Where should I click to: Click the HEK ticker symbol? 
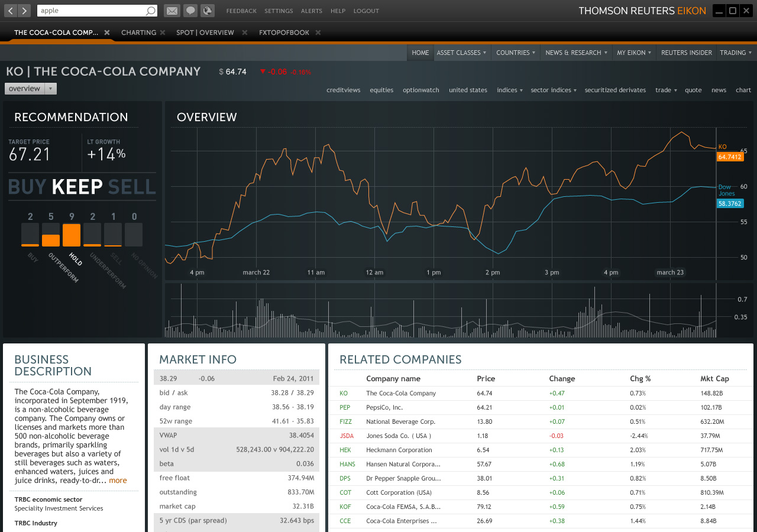pos(345,450)
